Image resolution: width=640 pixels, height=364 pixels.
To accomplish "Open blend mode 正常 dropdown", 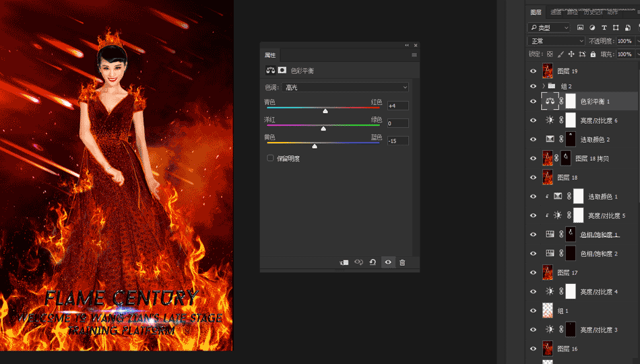I will click(x=556, y=41).
